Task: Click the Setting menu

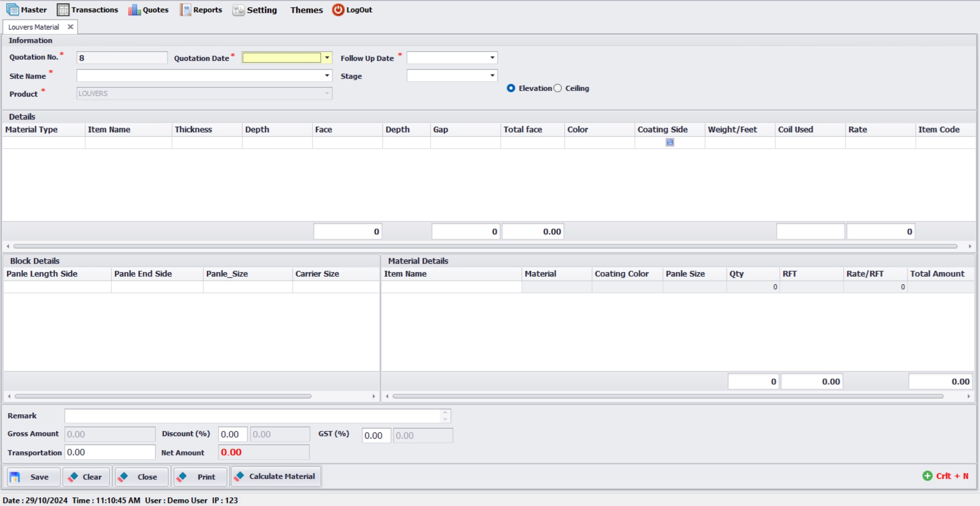Action: [255, 10]
